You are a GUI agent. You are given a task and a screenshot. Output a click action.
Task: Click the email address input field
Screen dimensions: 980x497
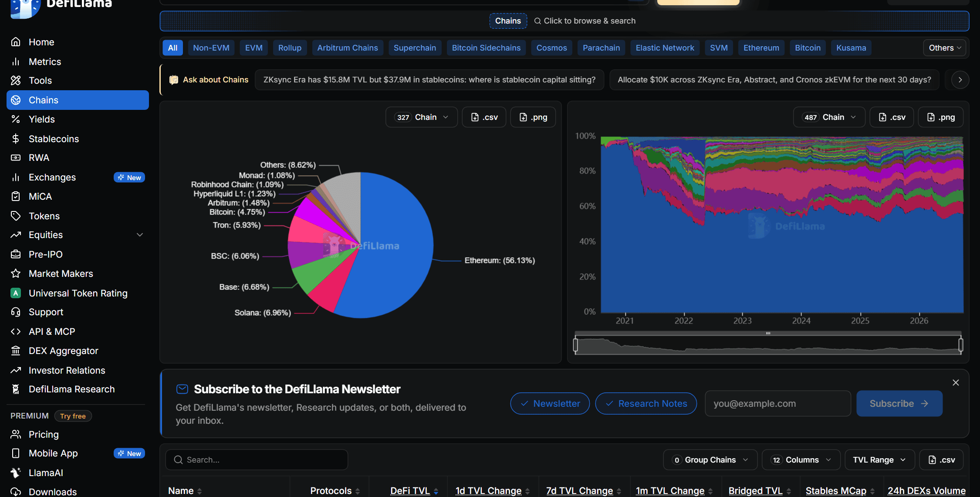[x=778, y=403]
